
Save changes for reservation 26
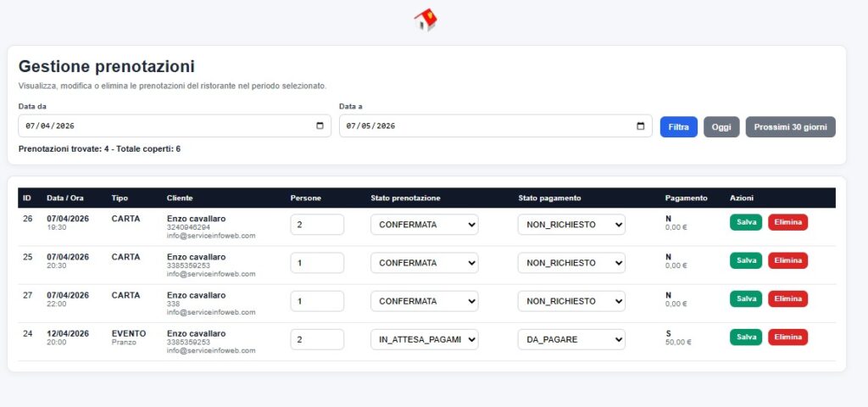(746, 222)
